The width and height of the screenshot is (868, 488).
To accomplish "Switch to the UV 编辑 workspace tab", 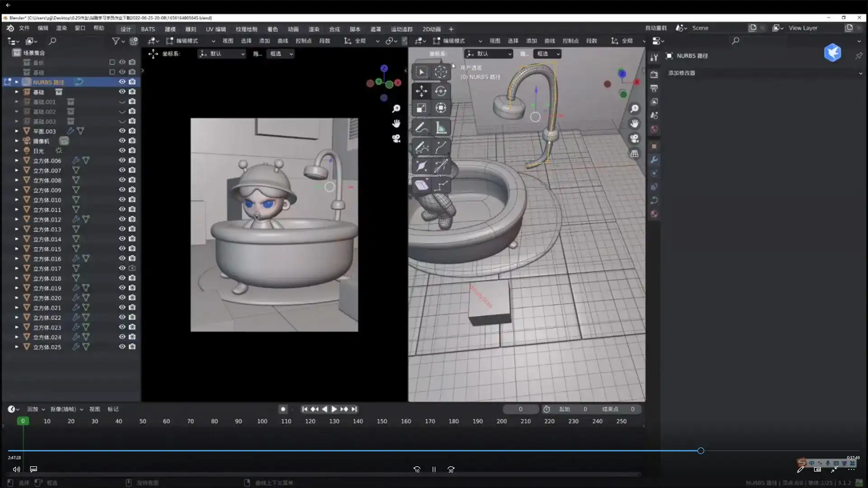I will pos(216,29).
